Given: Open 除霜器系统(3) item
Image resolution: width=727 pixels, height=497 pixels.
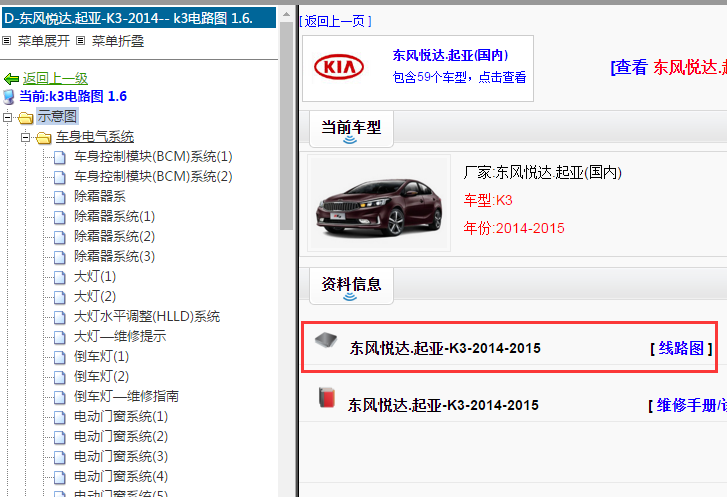Looking at the screenshot, I should (114, 256).
